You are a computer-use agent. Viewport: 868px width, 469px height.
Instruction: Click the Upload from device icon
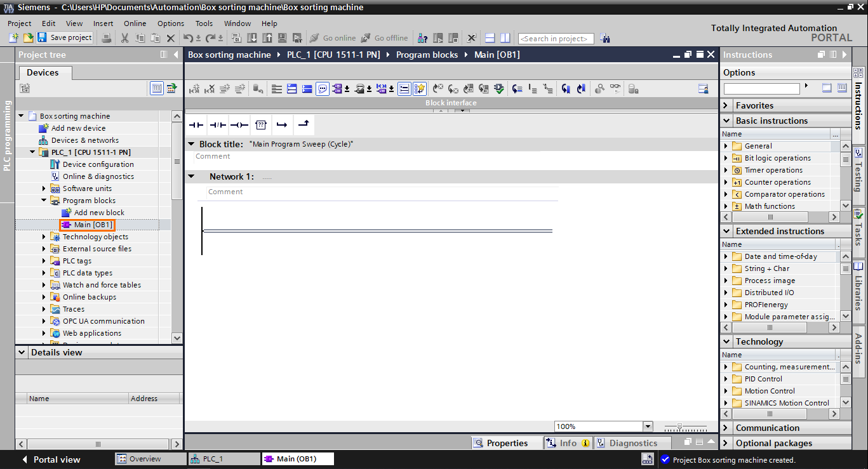(267, 38)
